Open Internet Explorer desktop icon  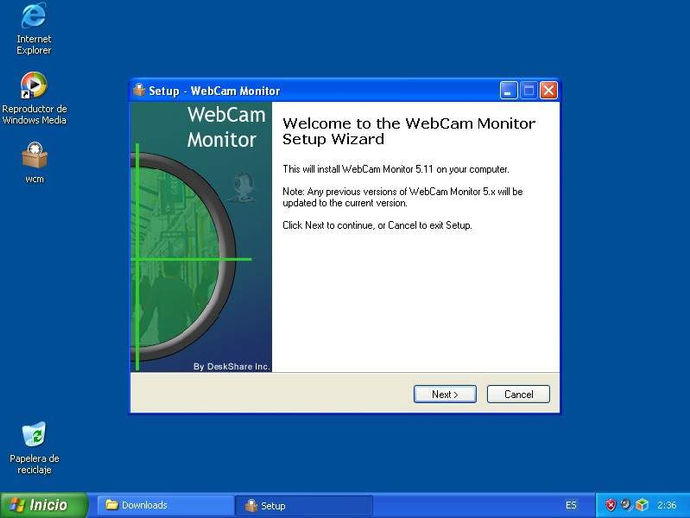pos(34,29)
